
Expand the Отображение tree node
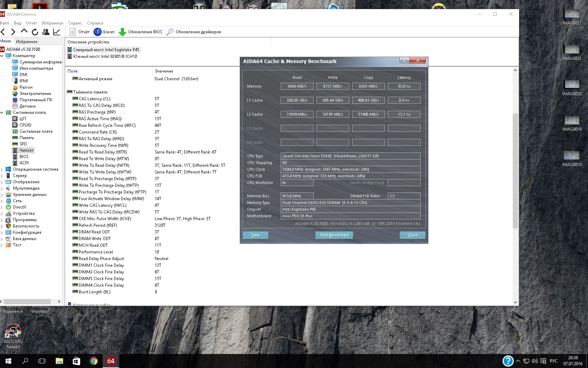2,182
